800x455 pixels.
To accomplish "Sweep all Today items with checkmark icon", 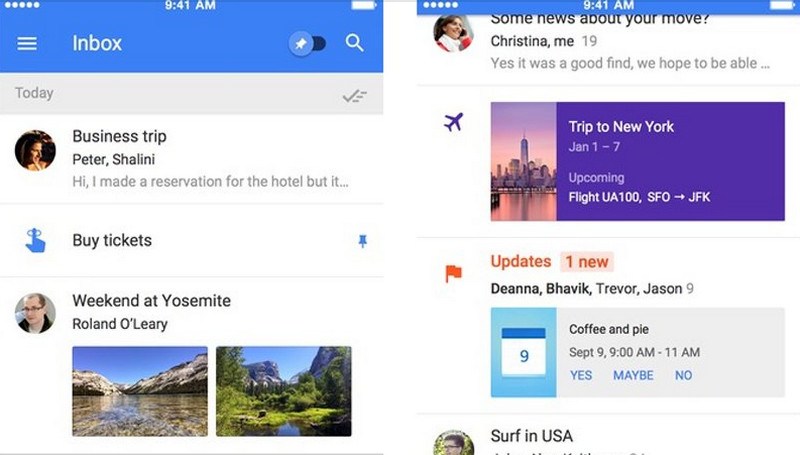I will point(354,95).
